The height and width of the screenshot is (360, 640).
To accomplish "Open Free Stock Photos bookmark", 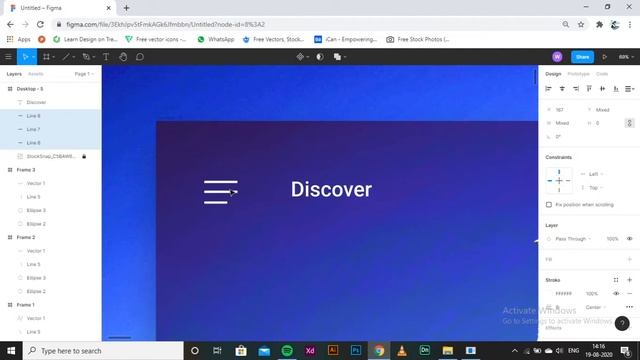I will (418, 39).
